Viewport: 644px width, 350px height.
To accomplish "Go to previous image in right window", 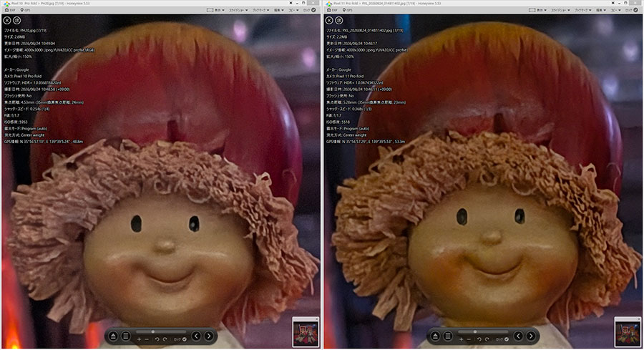I will [x=518, y=336].
